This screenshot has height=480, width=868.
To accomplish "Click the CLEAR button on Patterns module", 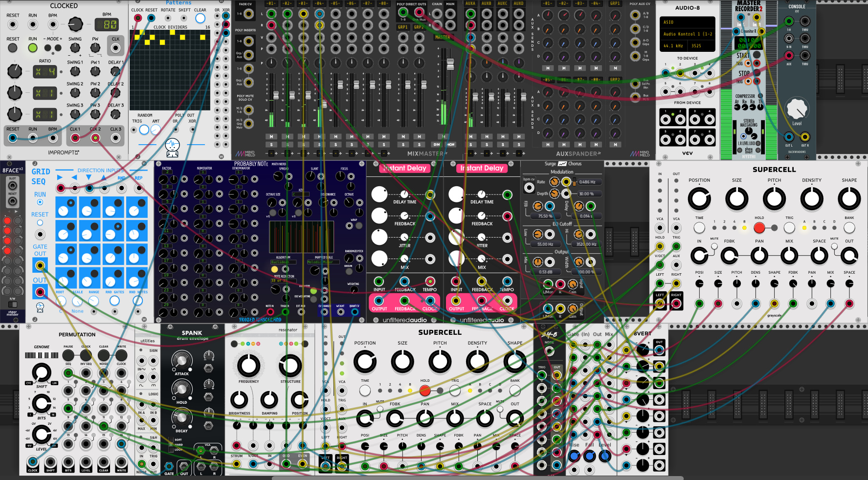I will tap(200, 19).
